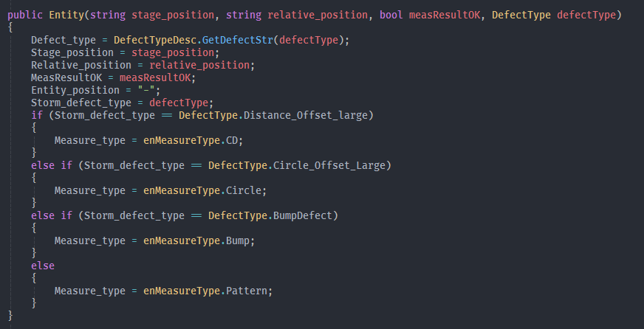
Task: Click the Distance_Offset_large enum member
Action: [306, 116]
